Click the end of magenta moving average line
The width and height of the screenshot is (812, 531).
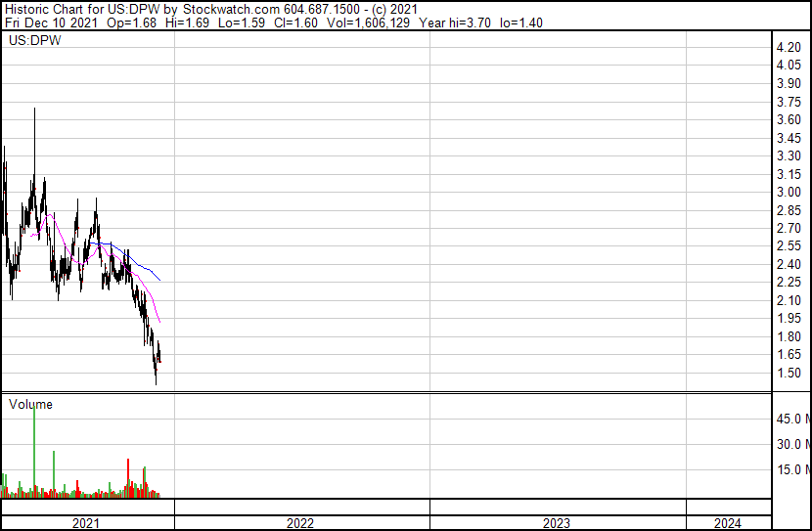click(x=159, y=321)
